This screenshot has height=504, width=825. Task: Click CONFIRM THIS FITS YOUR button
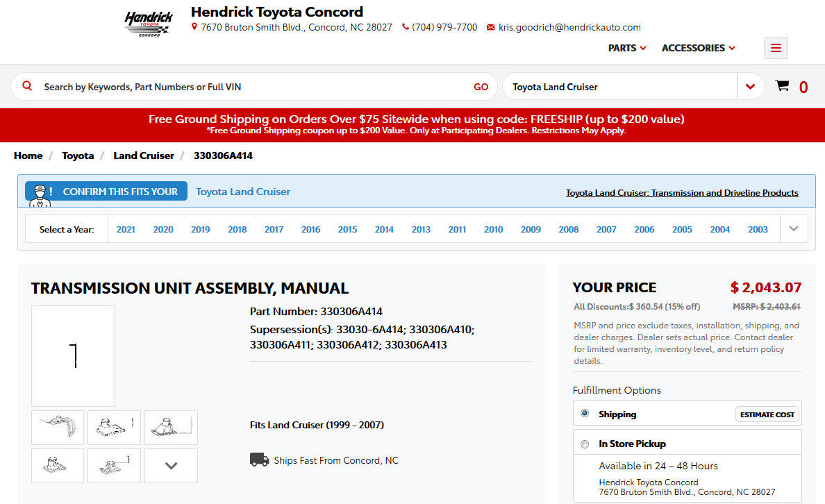[106, 192]
